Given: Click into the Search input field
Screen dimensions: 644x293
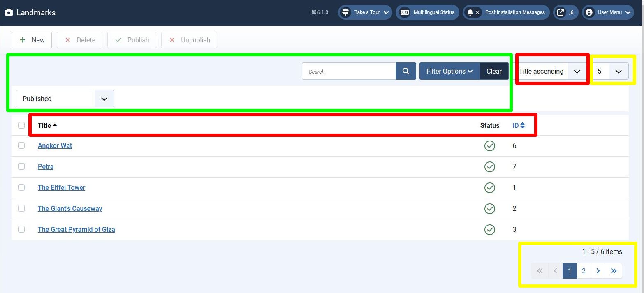Looking at the screenshot, I should (349, 71).
